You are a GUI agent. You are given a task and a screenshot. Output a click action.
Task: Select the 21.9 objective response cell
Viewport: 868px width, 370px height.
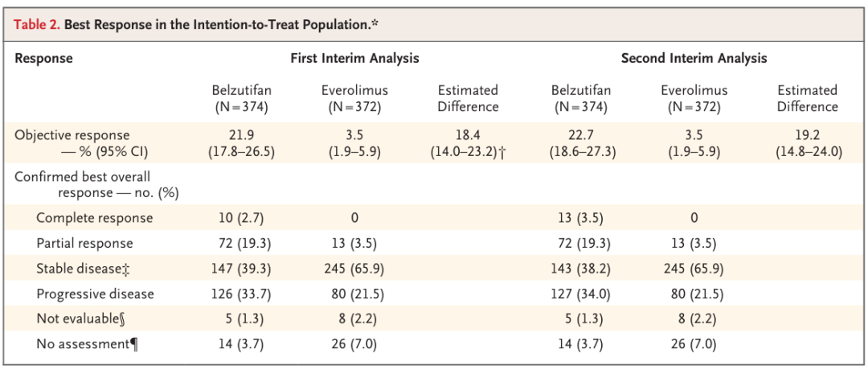click(x=240, y=135)
